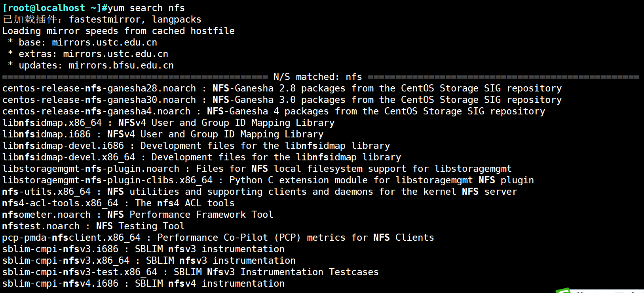Click the extras mirror mirrors.ustc.edu.cn
644x293 pixels.
coord(116,54)
